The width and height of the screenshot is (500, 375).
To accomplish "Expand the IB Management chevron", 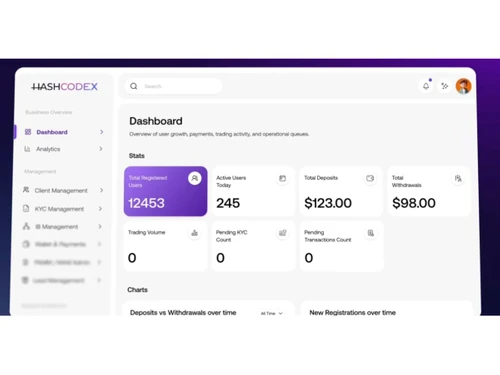I will [100, 227].
